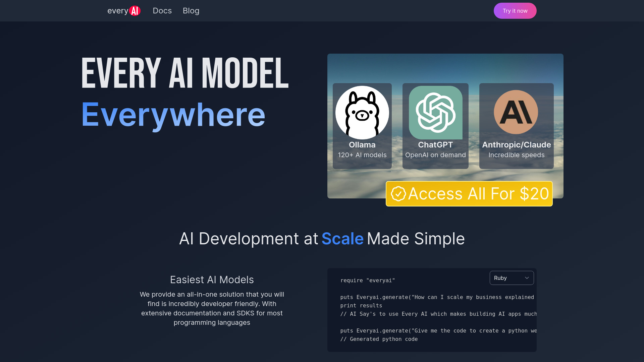The width and height of the screenshot is (644, 362).
Task: Click the Try it now button
Action: pos(515,11)
